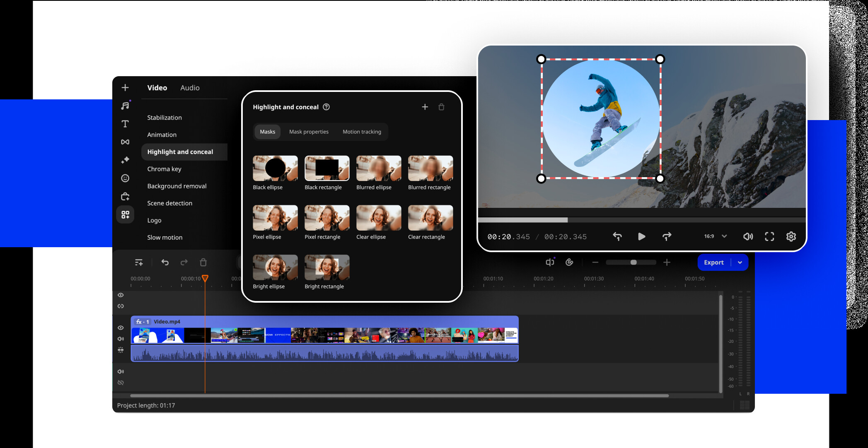Image resolution: width=868 pixels, height=448 pixels.
Task: Open the Stickers smiley icon
Action: pyautogui.click(x=125, y=178)
